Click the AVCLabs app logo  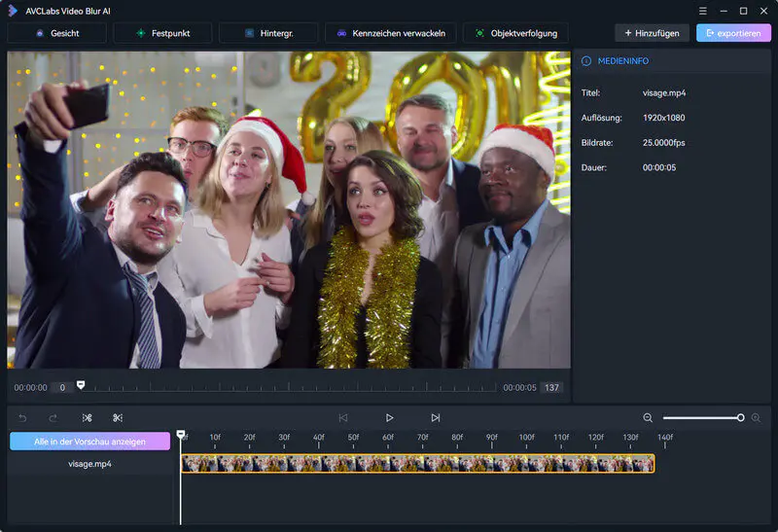click(x=13, y=11)
